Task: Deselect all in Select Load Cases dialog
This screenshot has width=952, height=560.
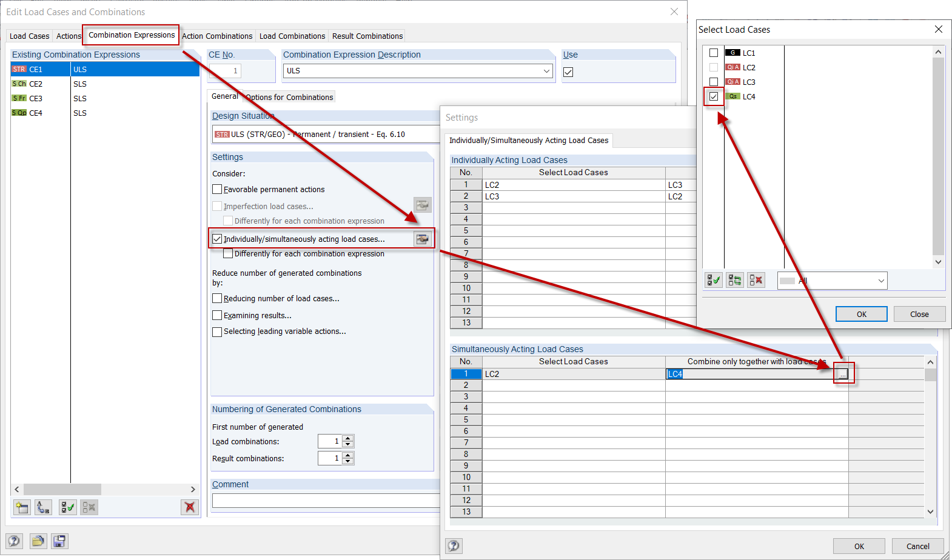Action: click(756, 280)
